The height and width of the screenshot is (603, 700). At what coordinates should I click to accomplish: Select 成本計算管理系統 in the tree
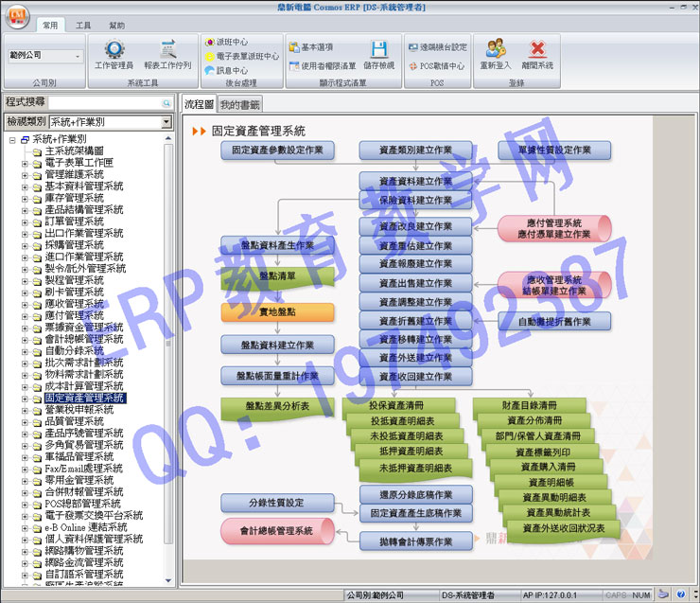click(84, 386)
